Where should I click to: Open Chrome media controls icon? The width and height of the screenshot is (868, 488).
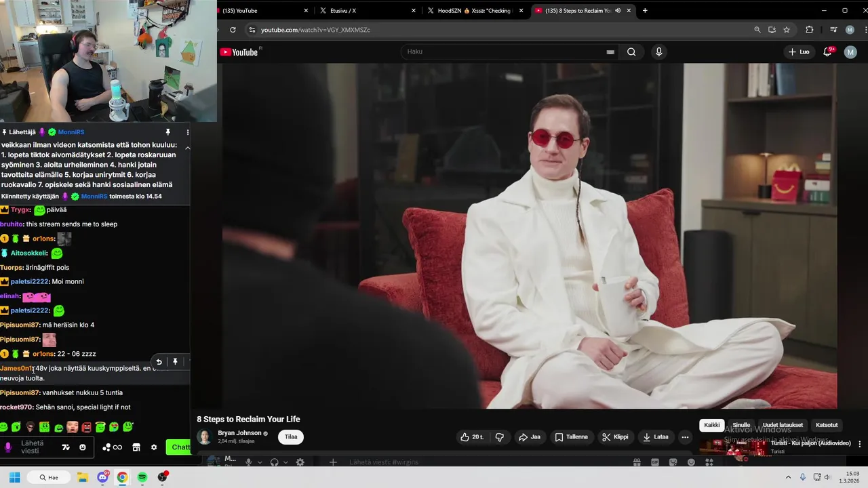point(833,30)
